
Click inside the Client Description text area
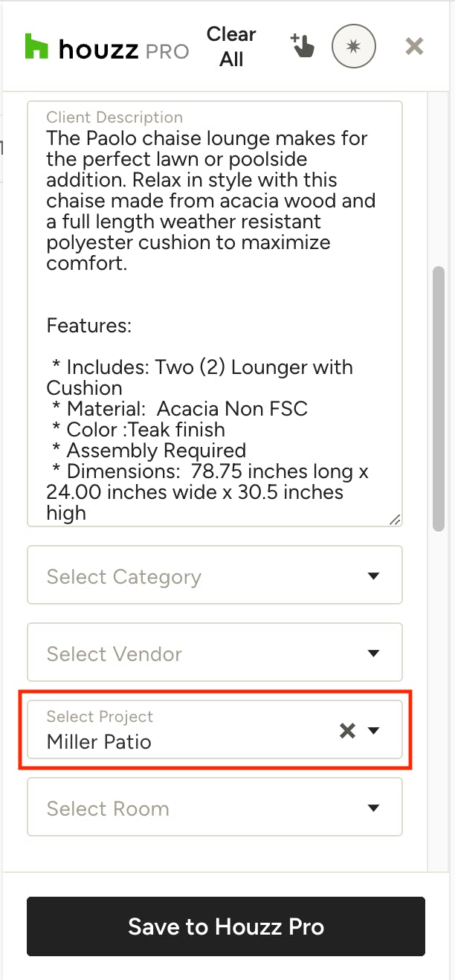(x=215, y=314)
